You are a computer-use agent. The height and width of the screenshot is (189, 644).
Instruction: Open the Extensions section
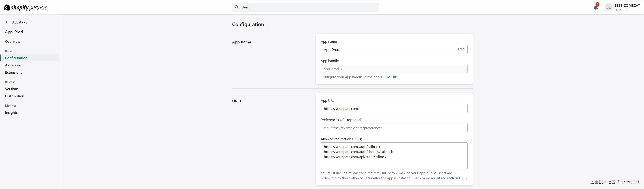14,72
